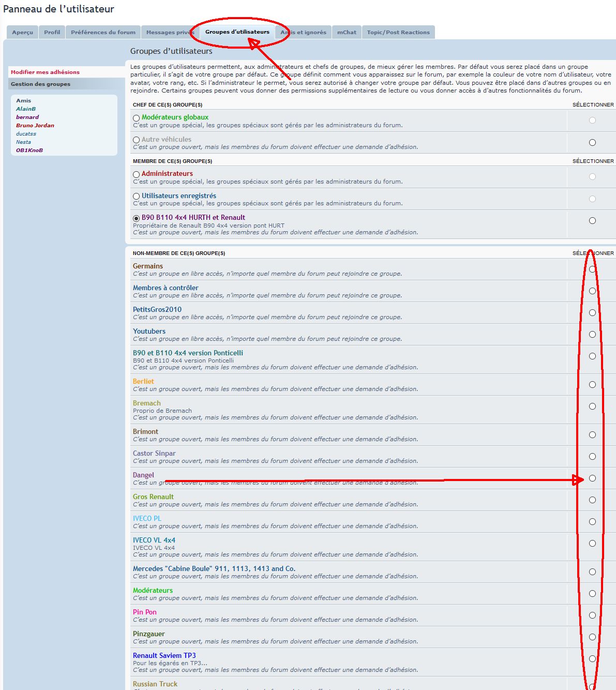Switch to the Profil tab
Viewport: 616px width, 690px height.
[52, 33]
